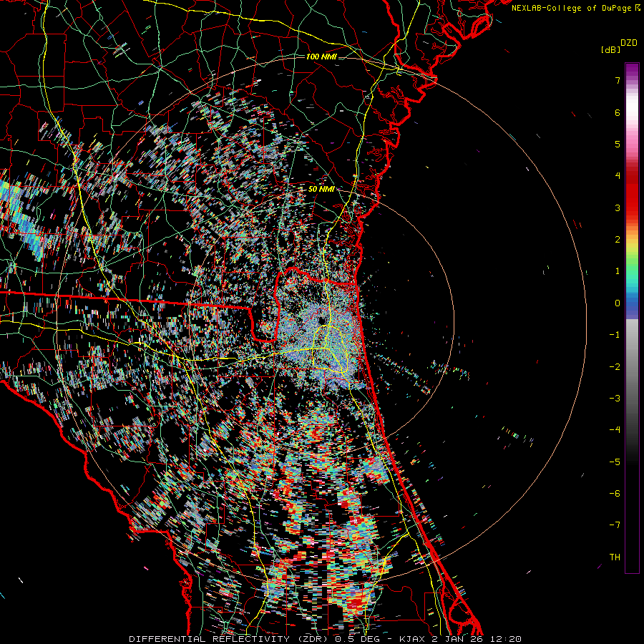644x644 pixels.
Task: Click the 6 tick label on the scale
Action: pyautogui.click(x=618, y=112)
